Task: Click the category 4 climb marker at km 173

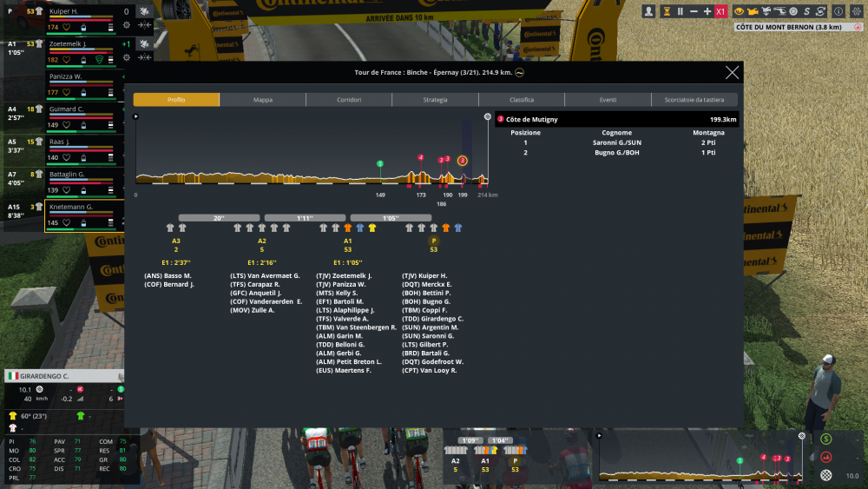Action: (421, 157)
